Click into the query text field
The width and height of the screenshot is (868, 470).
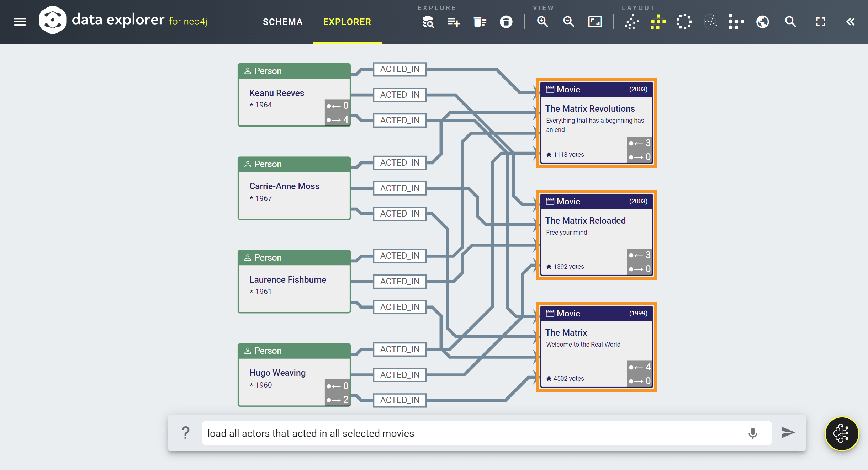coord(462,433)
